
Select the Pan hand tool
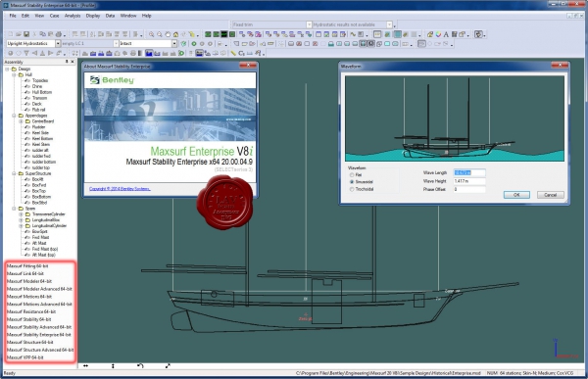tap(168, 34)
